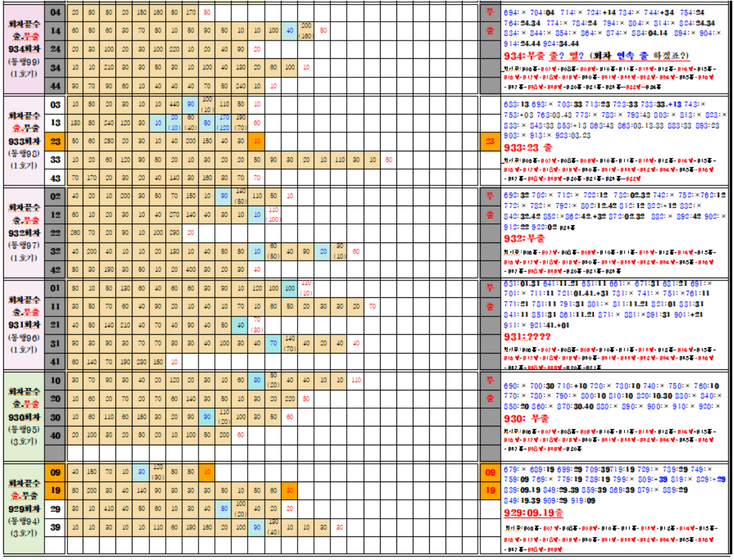Select the red '931:????' text
This screenshot has height=560, width=734.
coord(527,336)
